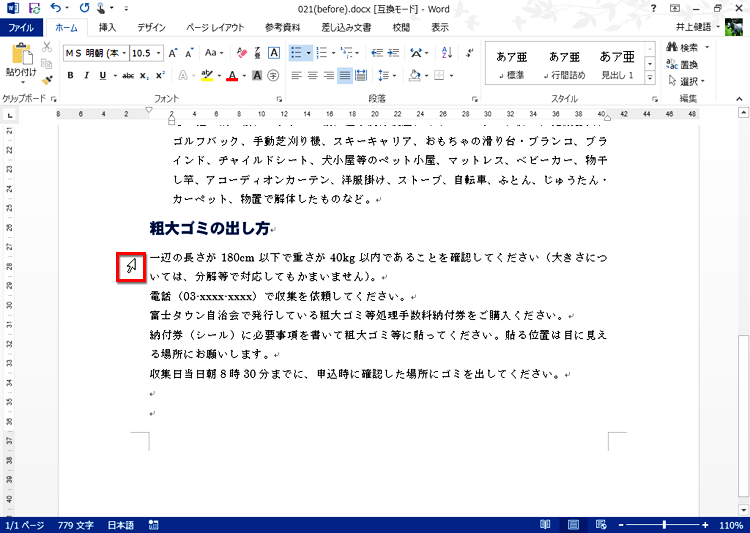The height and width of the screenshot is (533, 750).
Task: Click the enclosed characters icon
Action: (x=273, y=76)
